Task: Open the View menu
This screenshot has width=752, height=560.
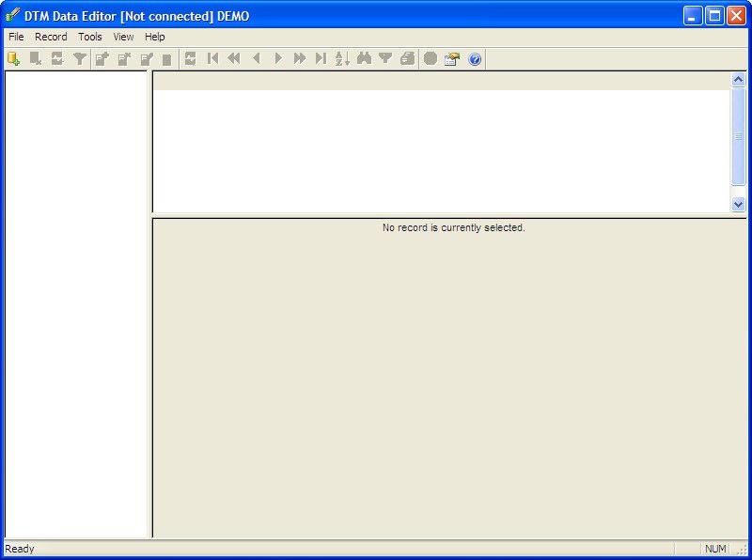Action: click(123, 37)
